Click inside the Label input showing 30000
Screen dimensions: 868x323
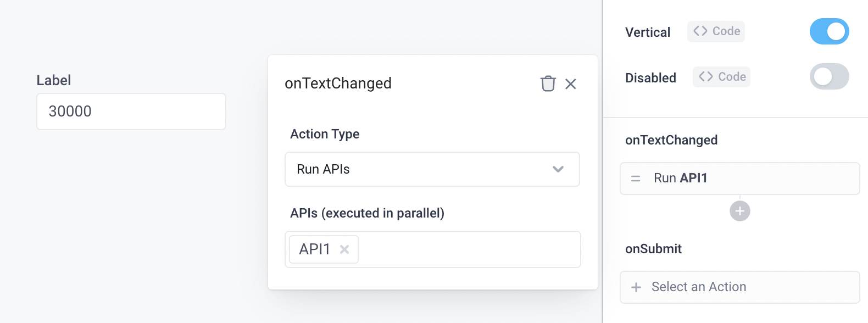coord(131,111)
